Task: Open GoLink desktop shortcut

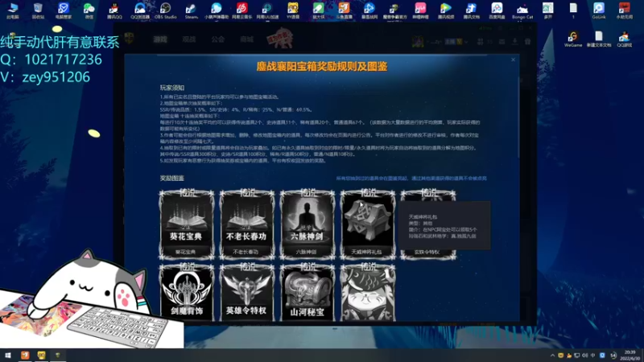Action: pos(599,10)
